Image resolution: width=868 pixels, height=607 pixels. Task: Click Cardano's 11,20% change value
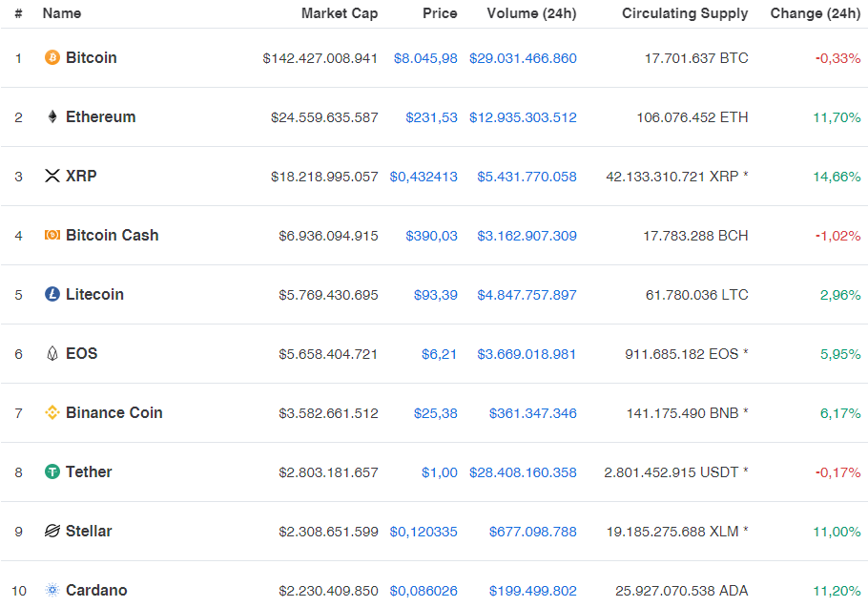837,592
